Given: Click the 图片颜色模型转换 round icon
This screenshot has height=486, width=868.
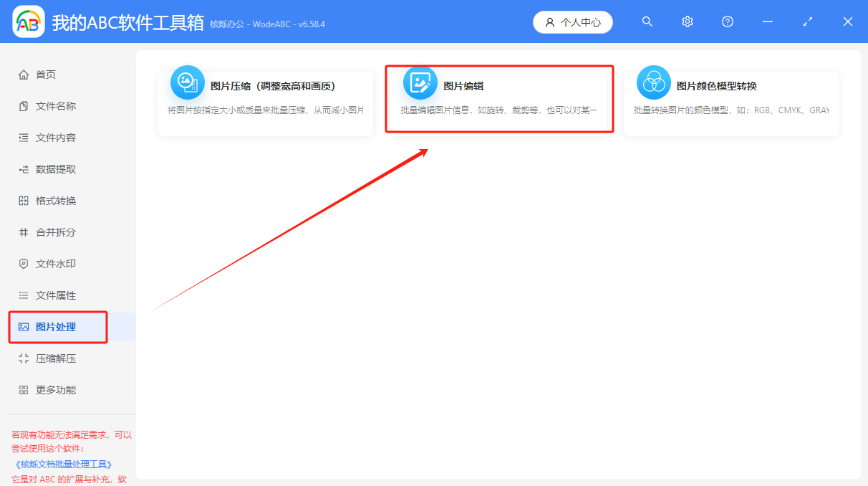Looking at the screenshot, I should (x=654, y=82).
